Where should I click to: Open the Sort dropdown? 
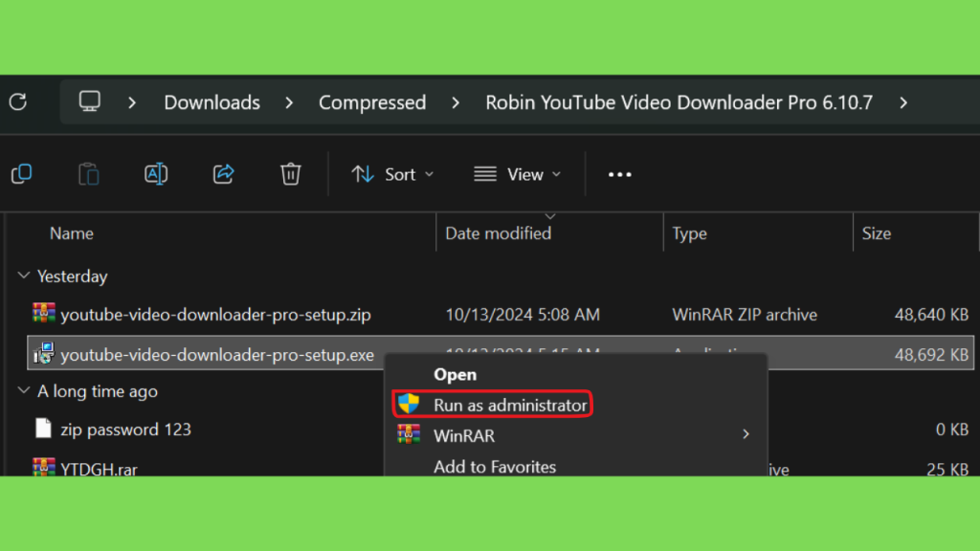click(x=392, y=174)
